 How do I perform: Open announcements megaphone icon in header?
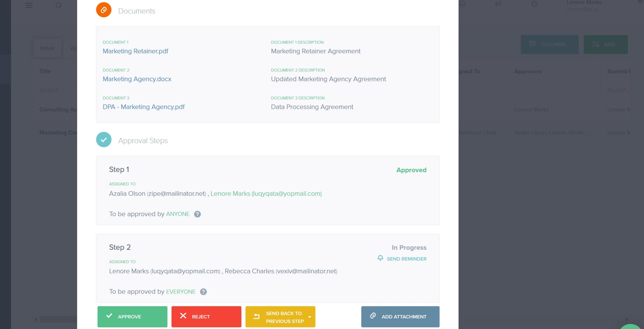coord(498,4)
